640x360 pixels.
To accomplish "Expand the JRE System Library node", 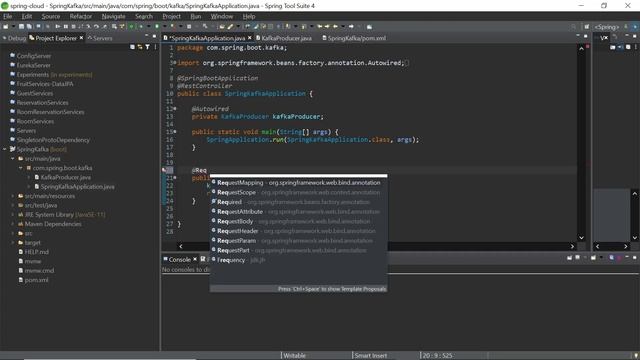I will tap(13, 215).
